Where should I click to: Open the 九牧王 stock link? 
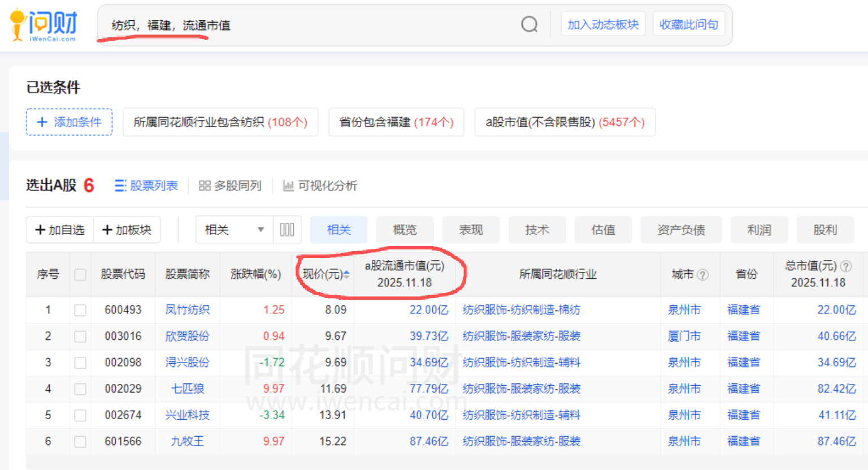(x=187, y=442)
